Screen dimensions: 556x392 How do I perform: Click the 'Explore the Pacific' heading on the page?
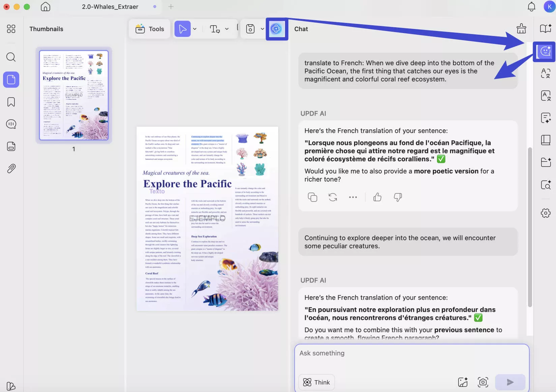(187, 184)
